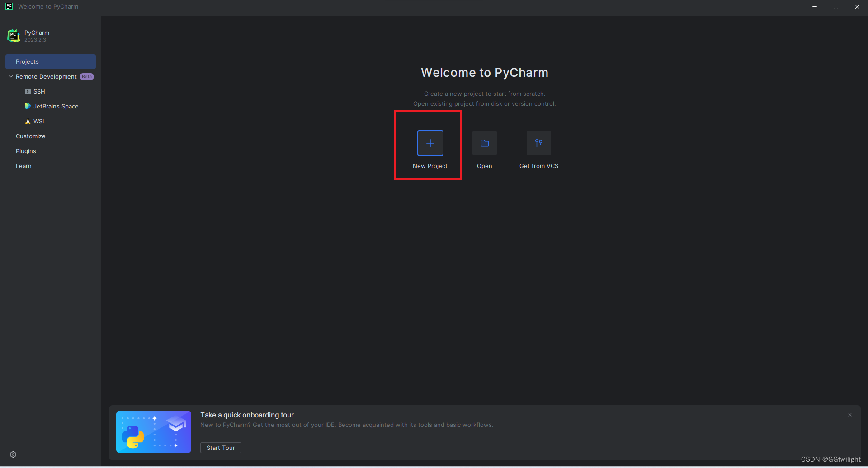Select the JetBrains Space icon
Screen dimensions: 868x468
click(28, 106)
